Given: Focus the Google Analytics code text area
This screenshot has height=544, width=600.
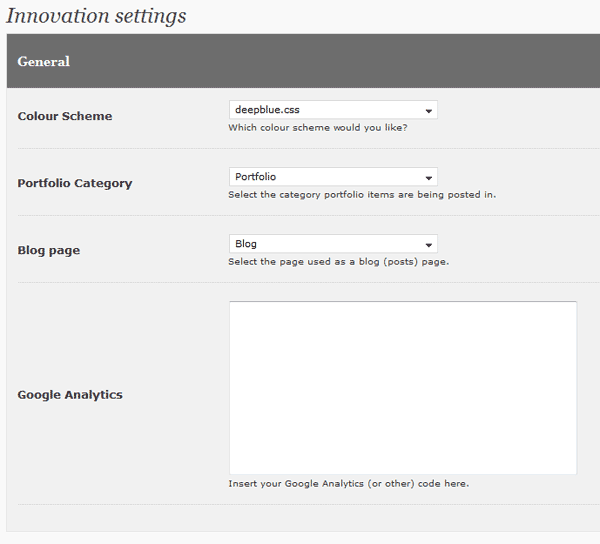Looking at the screenshot, I should pyautogui.click(x=403, y=388).
